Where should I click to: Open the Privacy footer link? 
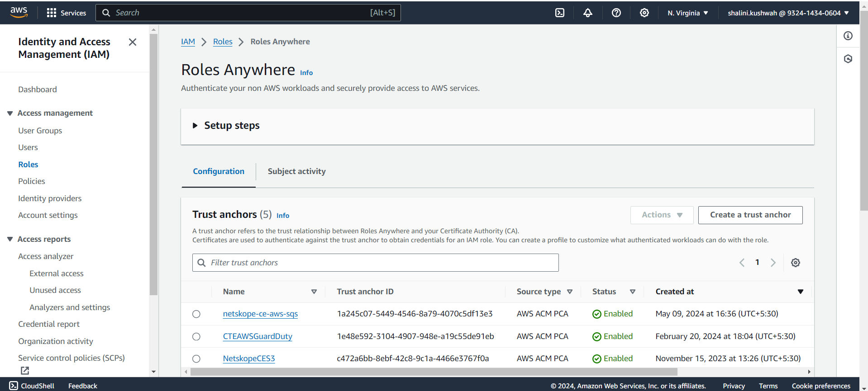tap(734, 386)
